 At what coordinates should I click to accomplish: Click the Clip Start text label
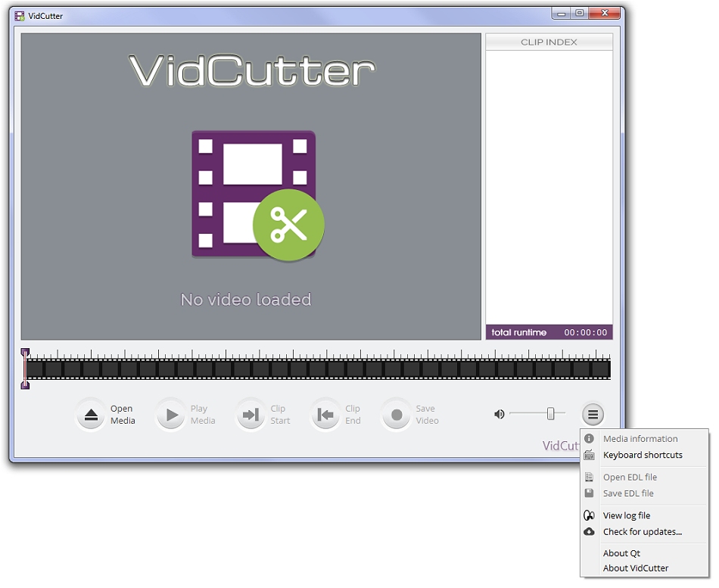point(280,415)
